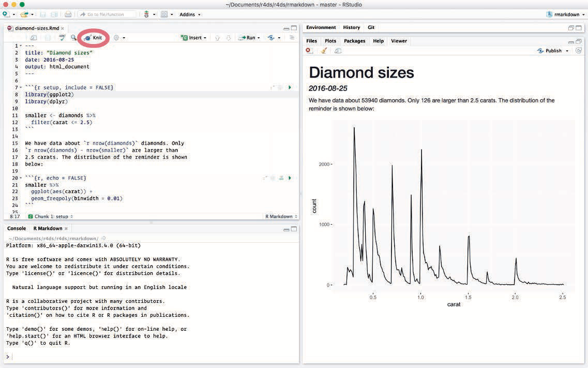The image size is (588, 368).
Task: Refresh the Viewer pane with reload icon
Action: tap(578, 51)
